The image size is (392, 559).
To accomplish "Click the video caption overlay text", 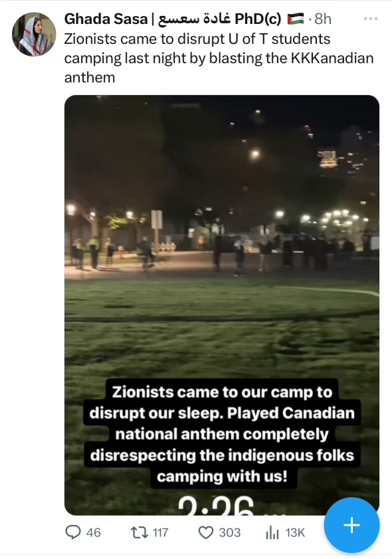I will 222,434.
